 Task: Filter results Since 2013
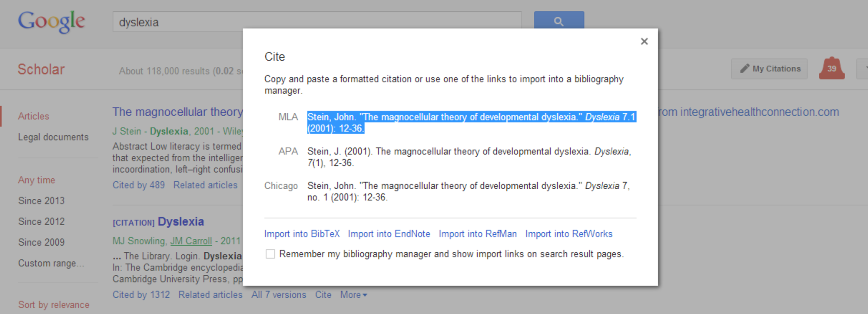(x=42, y=201)
